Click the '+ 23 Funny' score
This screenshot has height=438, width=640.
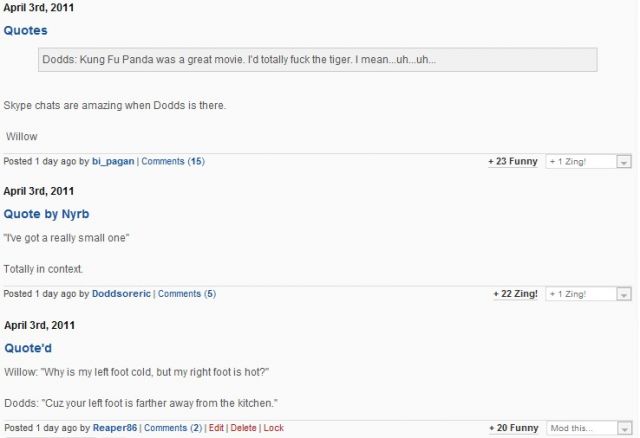click(x=513, y=161)
